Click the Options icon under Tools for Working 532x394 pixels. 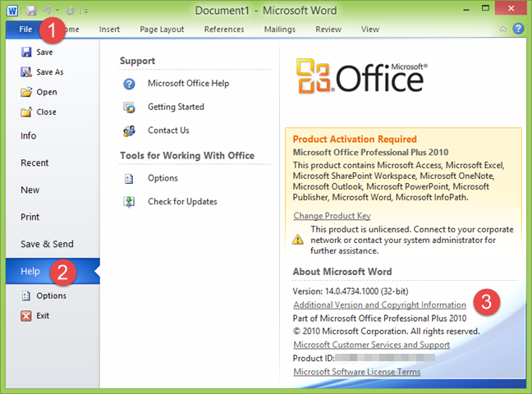point(129,178)
